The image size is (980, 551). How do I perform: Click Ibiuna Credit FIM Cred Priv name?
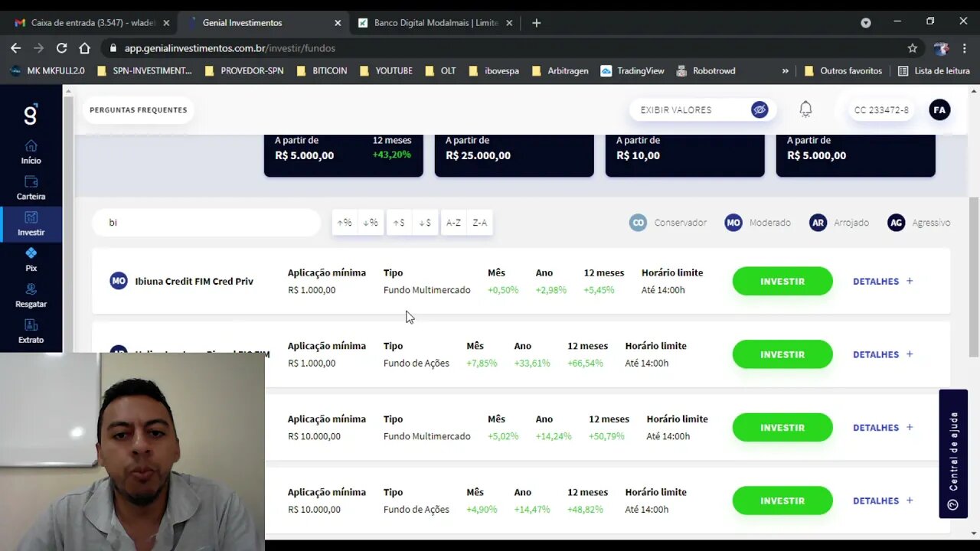pyautogui.click(x=194, y=281)
